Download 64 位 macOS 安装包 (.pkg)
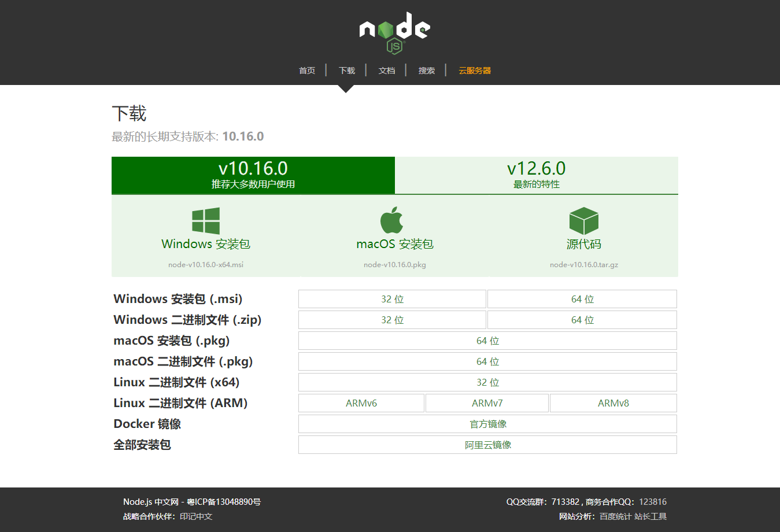This screenshot has height=532, width=780. point(487,341)
